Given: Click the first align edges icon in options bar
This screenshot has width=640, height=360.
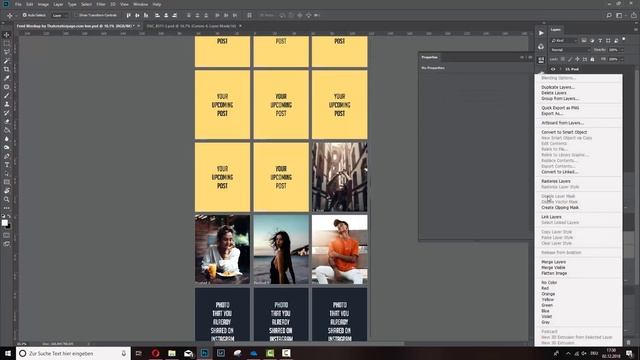Looking at the screenshot, I should point(129,16).
